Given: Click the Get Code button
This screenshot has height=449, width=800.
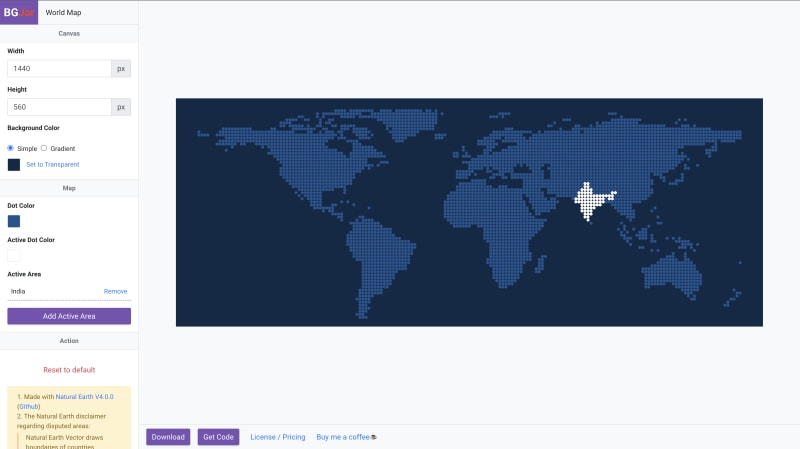Looking at the screenshot, I should point(218,437).
